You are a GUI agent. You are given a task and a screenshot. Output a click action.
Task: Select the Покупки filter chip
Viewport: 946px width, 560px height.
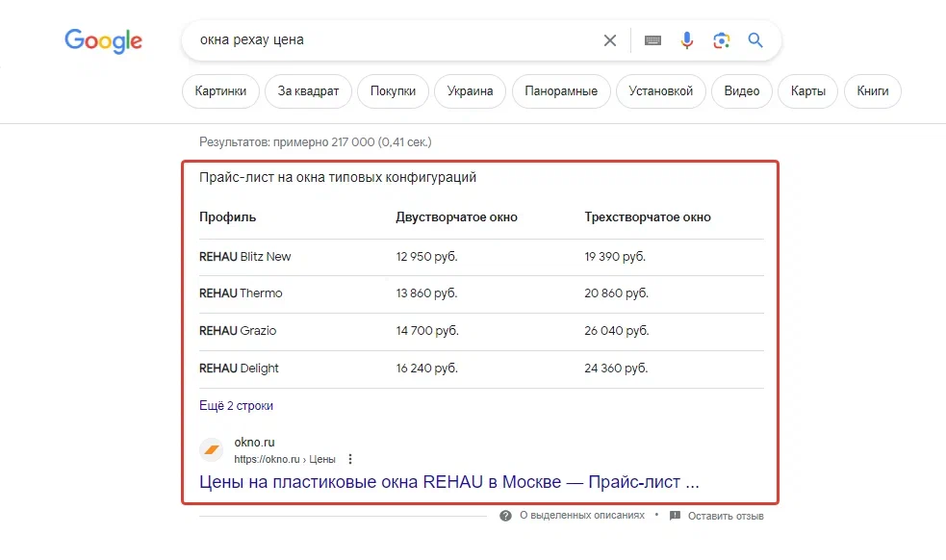click(x=393, y=91)
